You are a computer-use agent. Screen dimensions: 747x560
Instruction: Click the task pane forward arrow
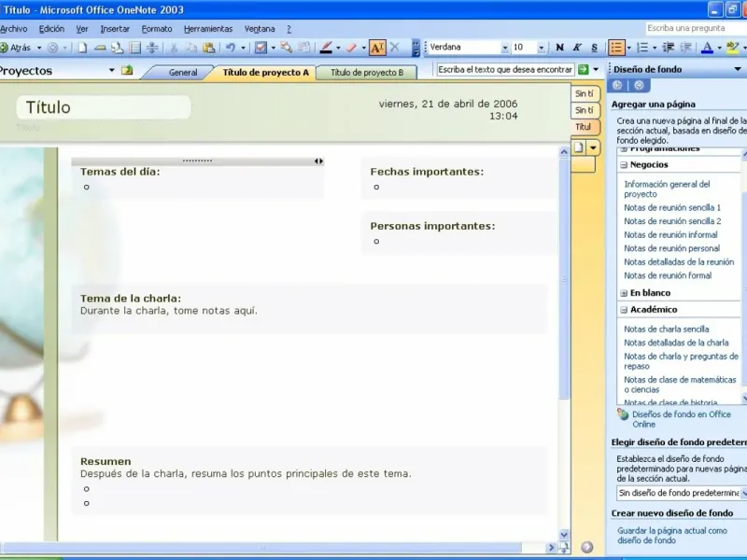639,85
